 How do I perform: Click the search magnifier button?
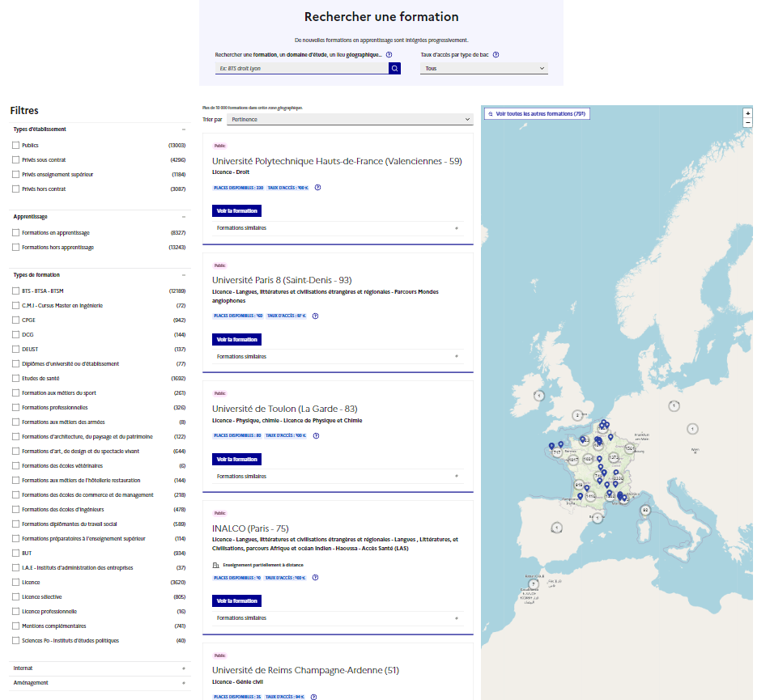(x=394, y=69)
